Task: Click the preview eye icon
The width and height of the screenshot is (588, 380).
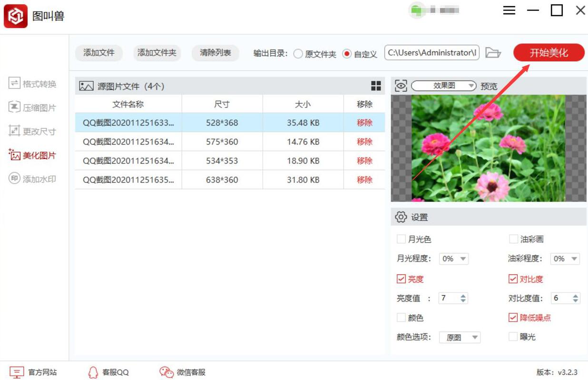Action: click(401, 86)
